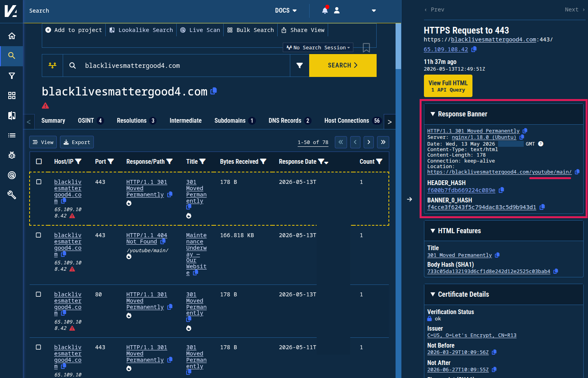The image size is (588, 378).
Task: Open the grid dashboard icon in the left sidebar
Action: pos(12,95)
